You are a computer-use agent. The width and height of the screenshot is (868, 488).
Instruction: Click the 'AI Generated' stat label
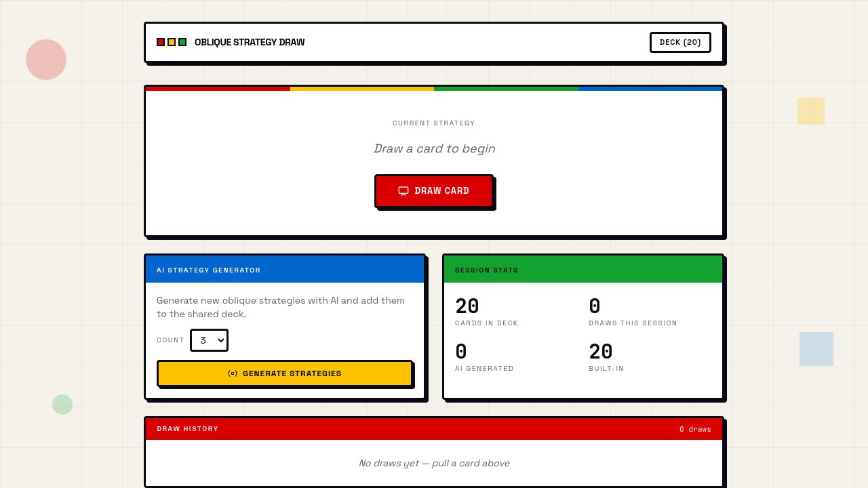(x=484, y=369)
